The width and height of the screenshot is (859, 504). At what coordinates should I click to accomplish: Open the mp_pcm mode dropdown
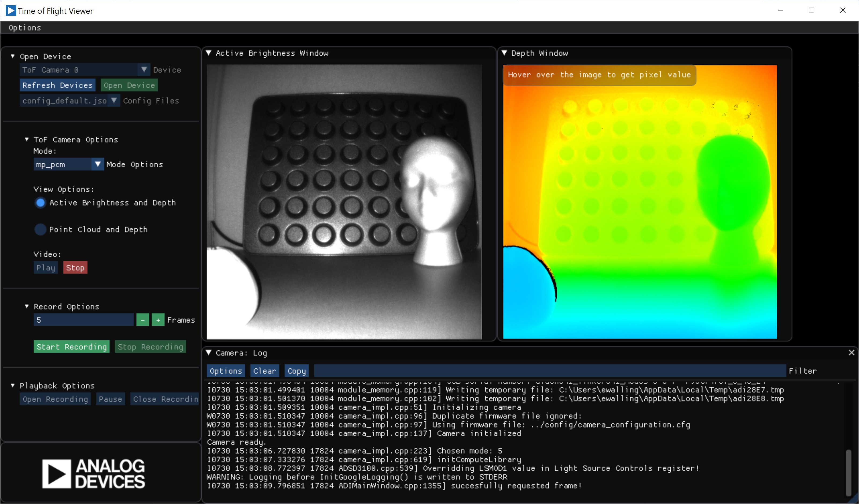click(x=68, y=165)
